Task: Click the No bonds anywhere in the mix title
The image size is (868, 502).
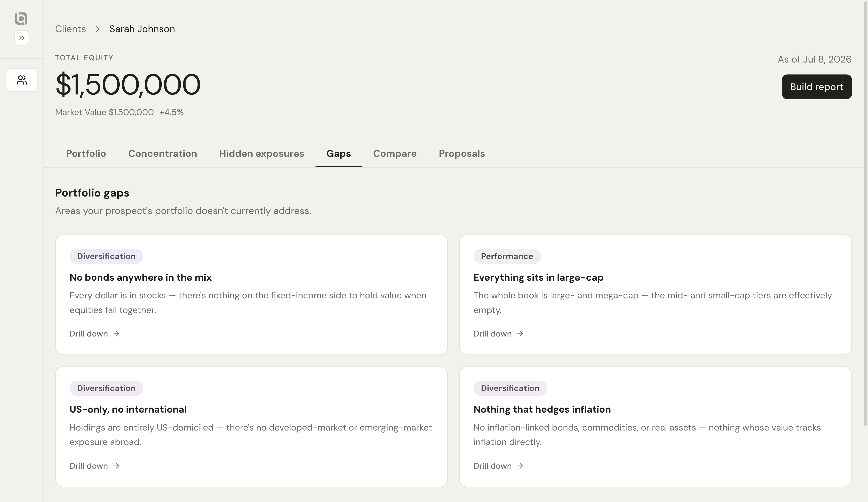Action: point(141,278)
